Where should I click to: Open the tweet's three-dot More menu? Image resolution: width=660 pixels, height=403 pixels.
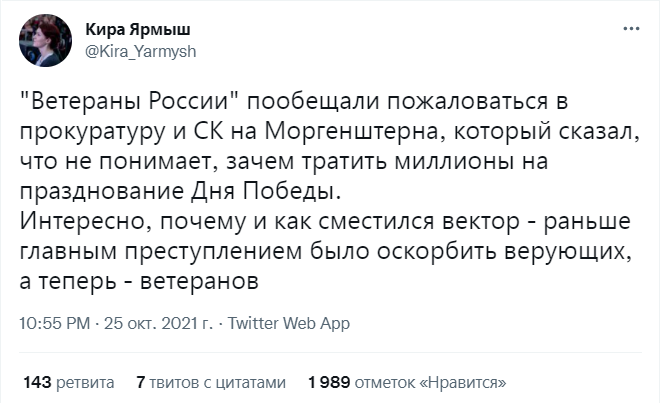pos(630,29)
